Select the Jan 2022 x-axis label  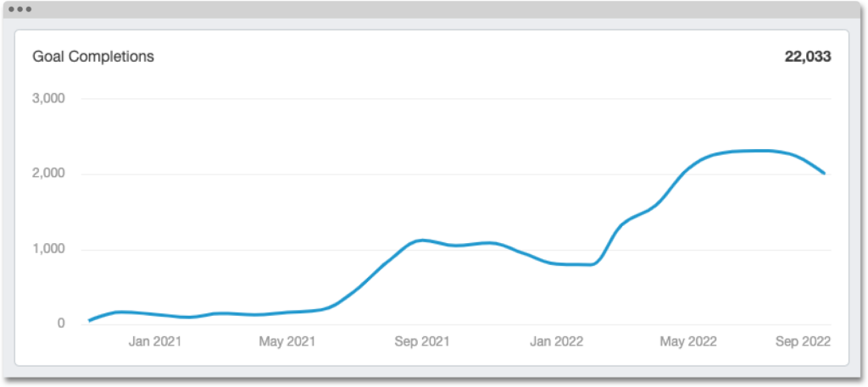click(556, 341)
